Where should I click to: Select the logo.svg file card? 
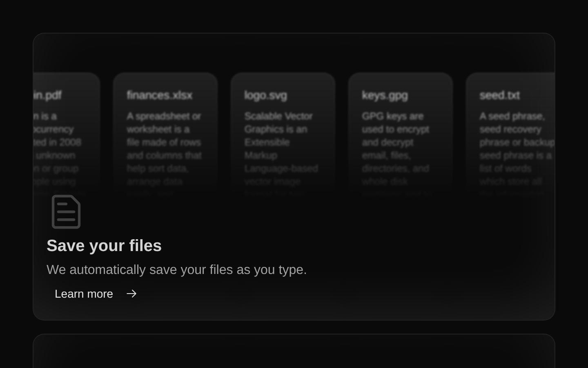[x=283, y=135]
